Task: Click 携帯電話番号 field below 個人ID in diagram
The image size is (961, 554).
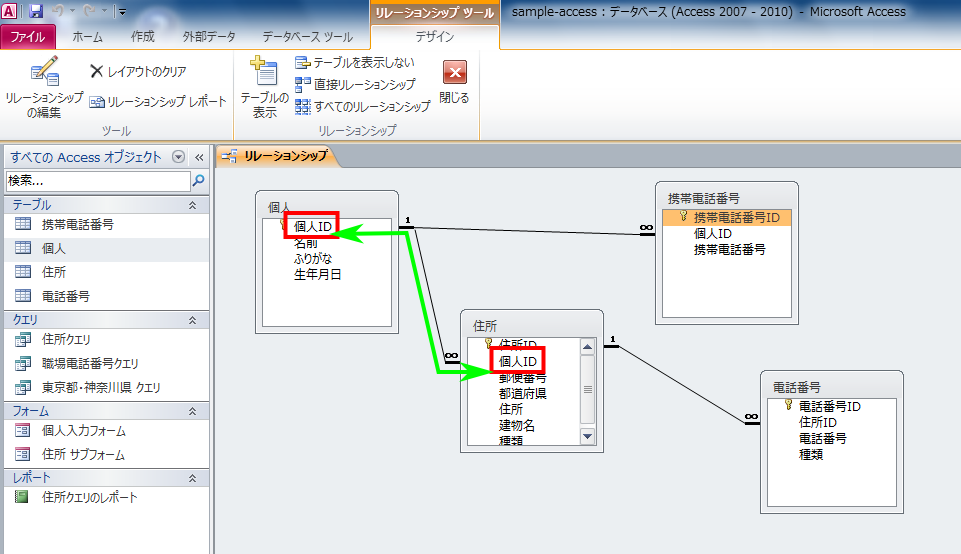Action: pos(729,249)
